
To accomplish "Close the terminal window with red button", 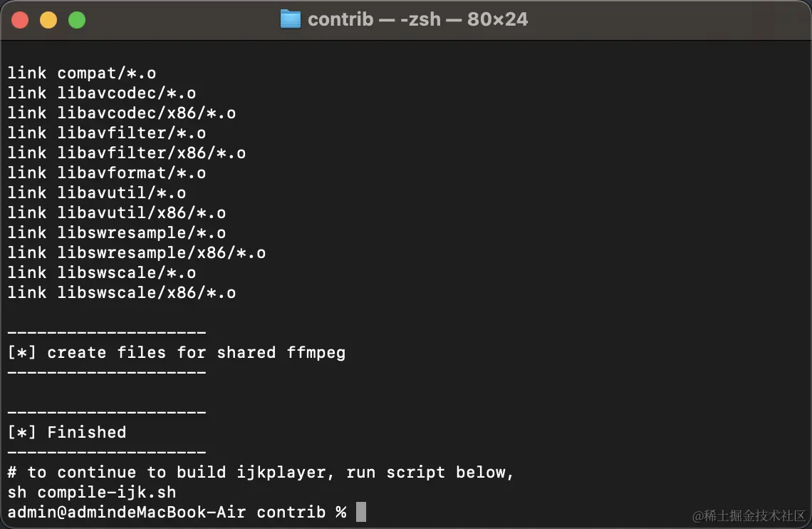I will tap(20, 20).
